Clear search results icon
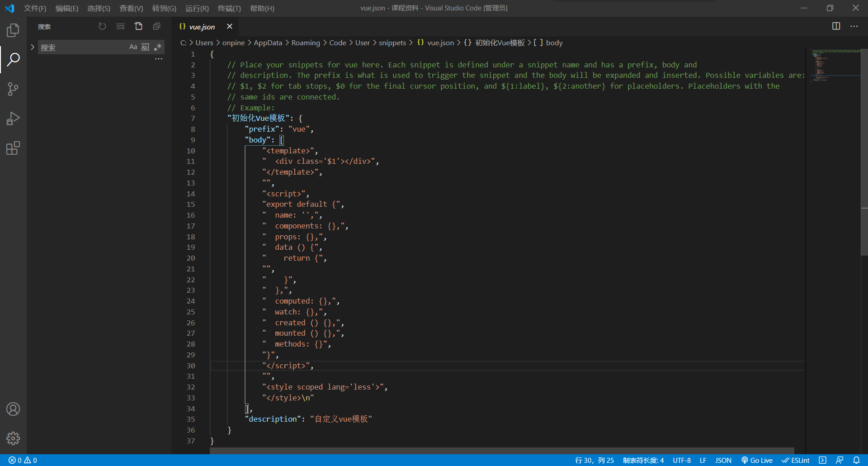Viewport: 868px width, 466px height. click(120, 27)
